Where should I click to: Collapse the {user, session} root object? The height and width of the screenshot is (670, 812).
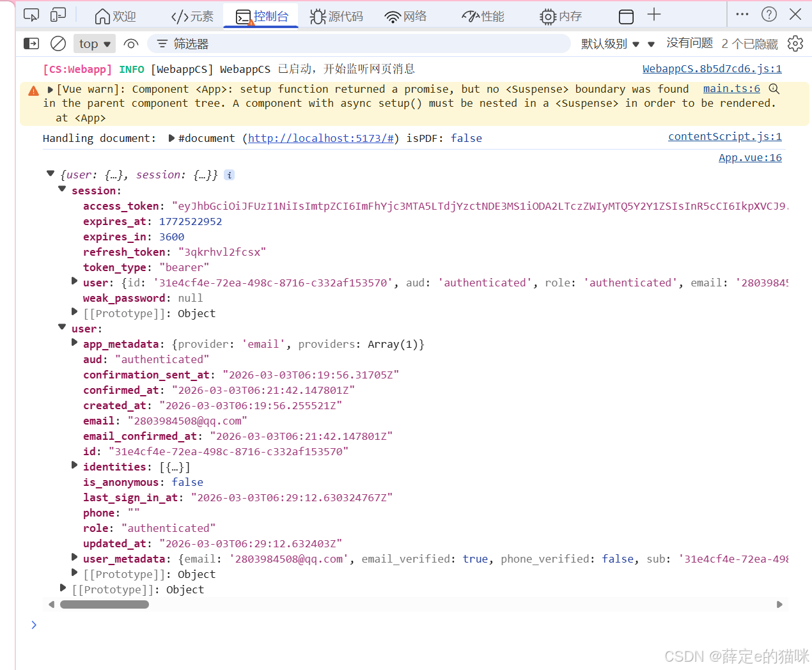coord(51,173)
